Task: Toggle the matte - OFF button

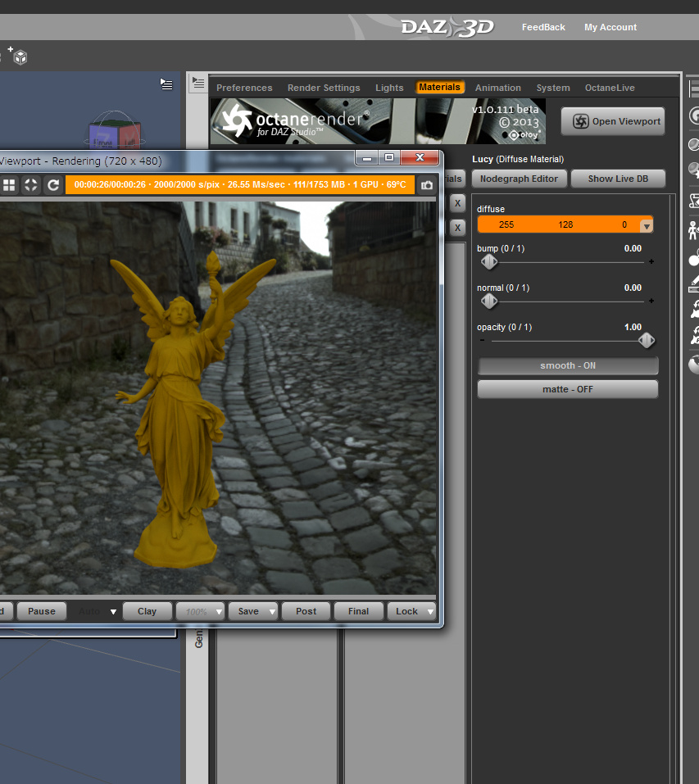Action: [x=568, y=389]
